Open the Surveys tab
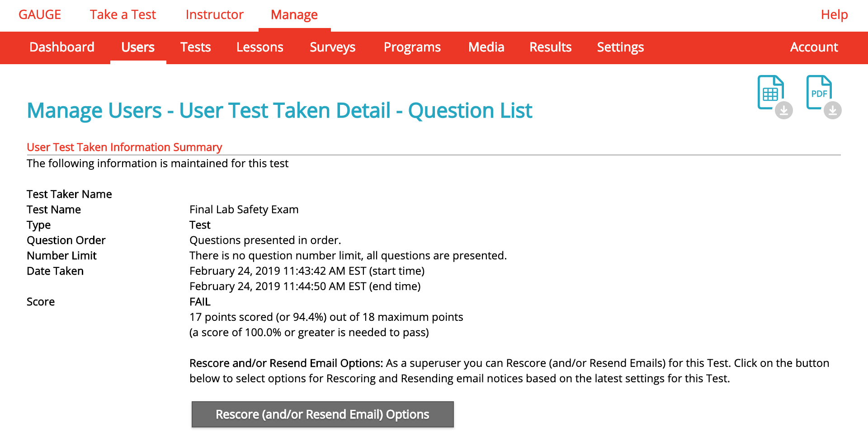This screenshot has width=868, height=441. (x=332, y=47)
